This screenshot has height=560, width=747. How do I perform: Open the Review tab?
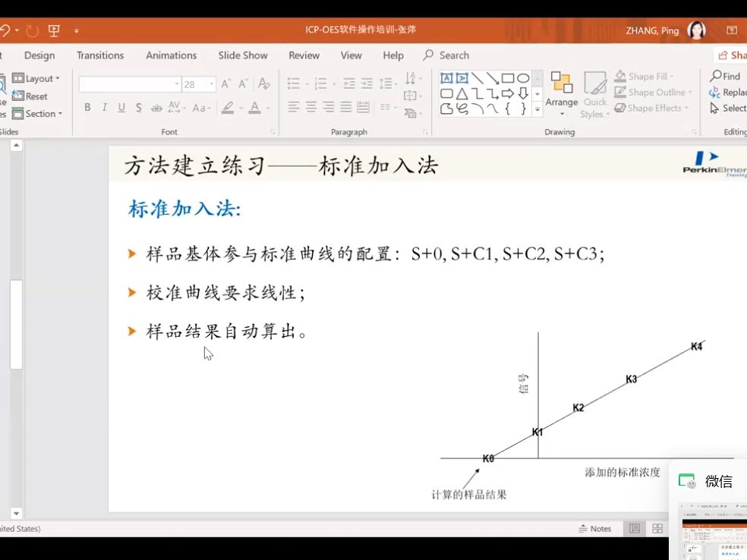304,55
